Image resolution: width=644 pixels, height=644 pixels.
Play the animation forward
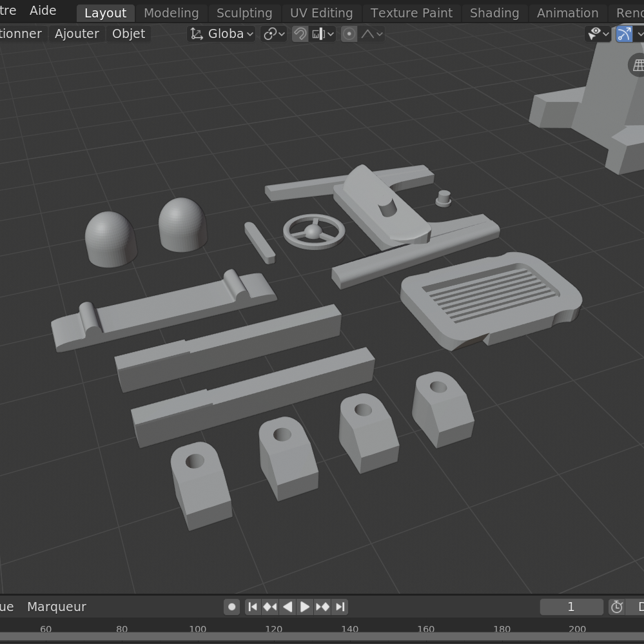point(305,607)
